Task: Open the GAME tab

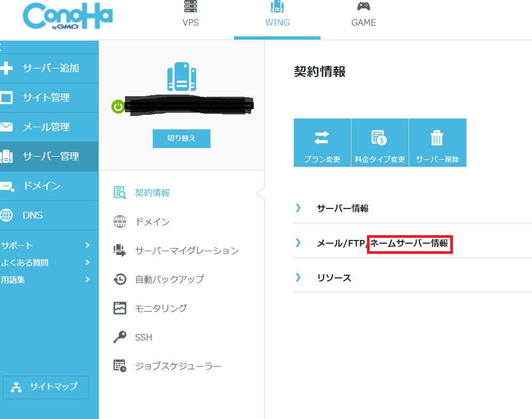Action: (363, 22)
